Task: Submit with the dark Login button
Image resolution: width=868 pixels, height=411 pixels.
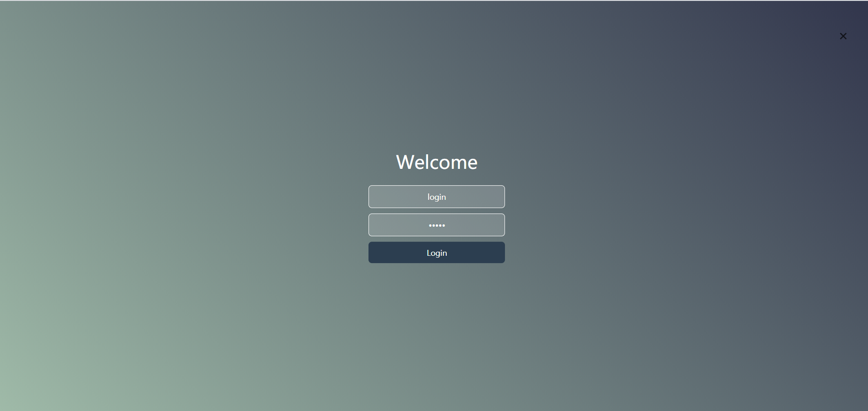Action: pos(437,253)
